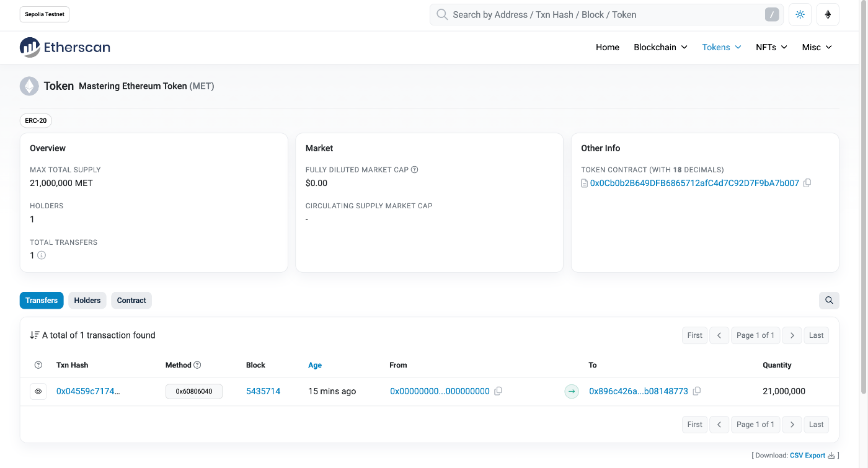The image size is (868, 468).
Task: Click top pagination First button
Action: [x=695, y=335]
